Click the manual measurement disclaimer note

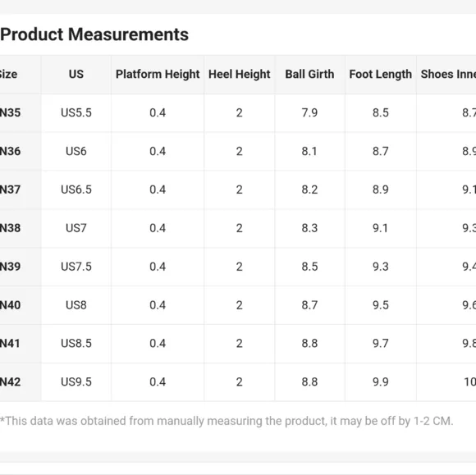click(x=227, y=421)
